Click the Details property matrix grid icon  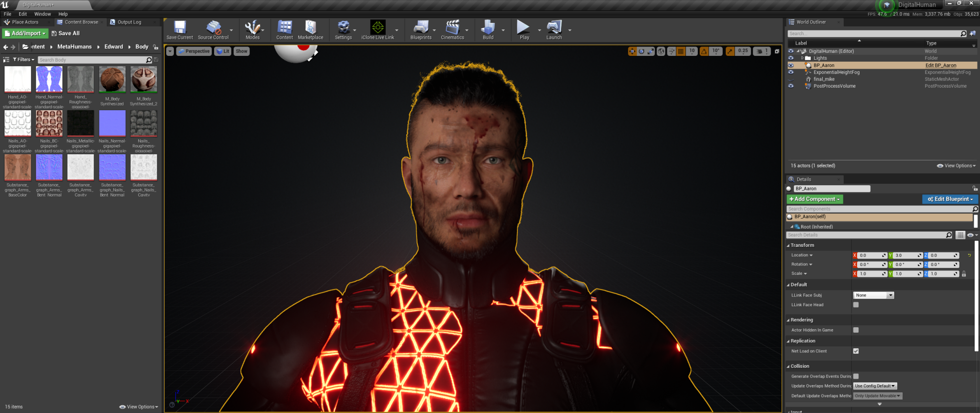[960, 235]
